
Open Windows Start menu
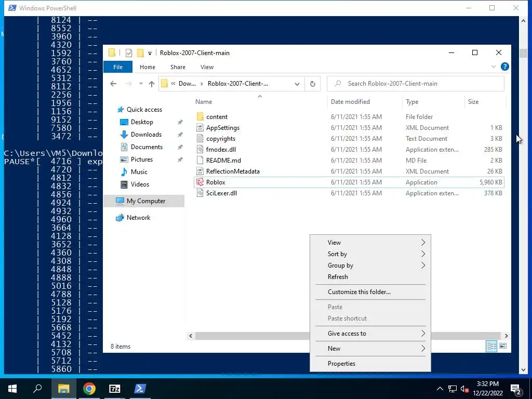[12, 389]
